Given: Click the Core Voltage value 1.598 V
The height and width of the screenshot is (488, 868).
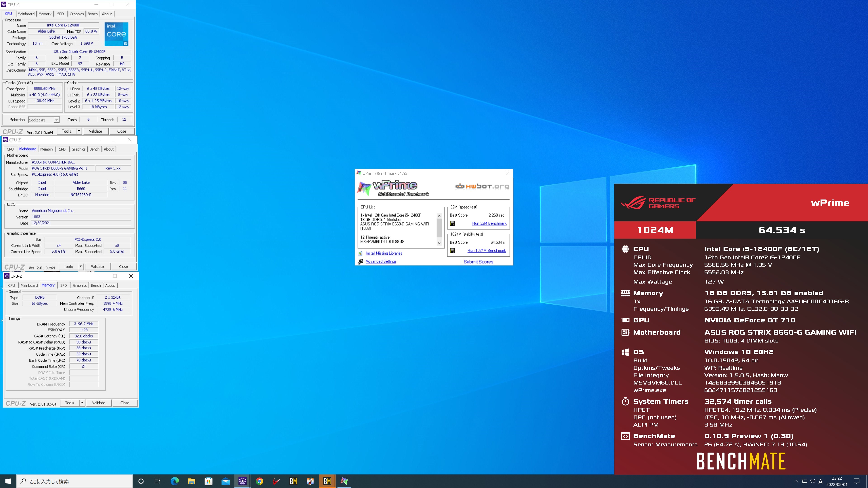Looking at the screenshot, I should tap(87, 43).
